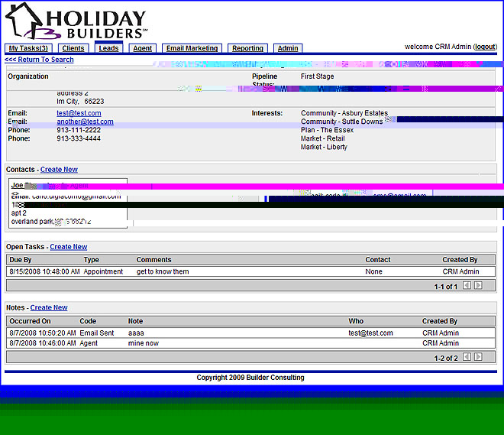Screen dimensions: 504x435
Task: Sort open tasks by Due By
Action: pyautogui.click(x=21, y=260)
